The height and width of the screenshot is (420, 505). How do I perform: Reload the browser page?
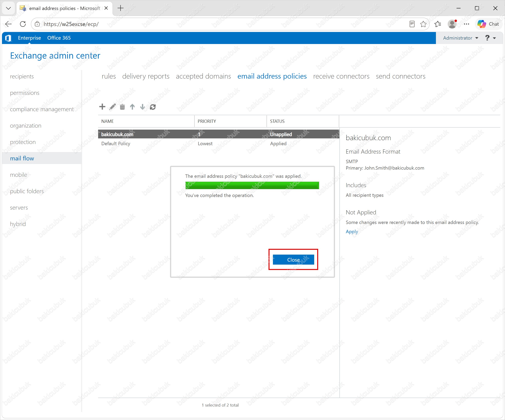(23, 24)
